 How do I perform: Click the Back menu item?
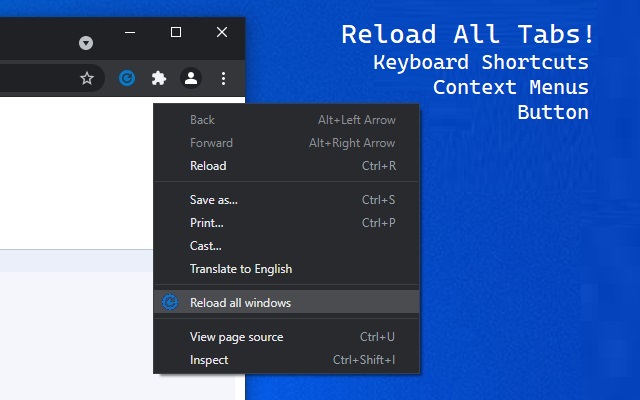coord(202,120)
